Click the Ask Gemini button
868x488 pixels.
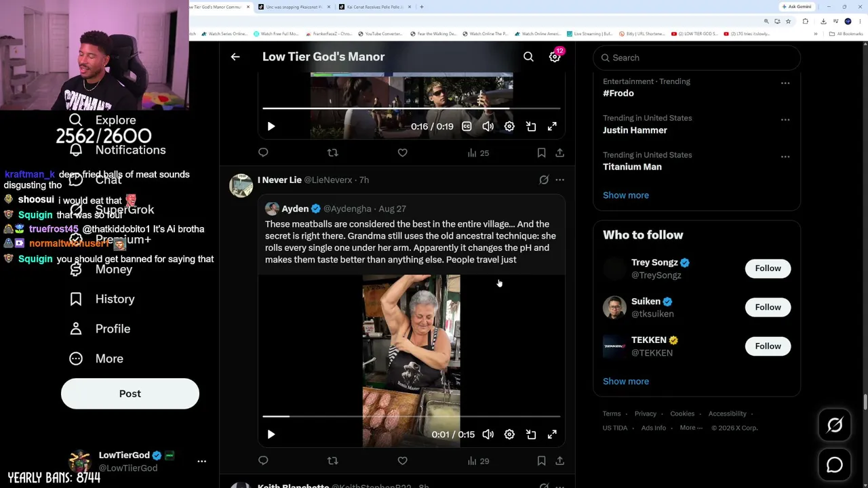pos(796,7)
